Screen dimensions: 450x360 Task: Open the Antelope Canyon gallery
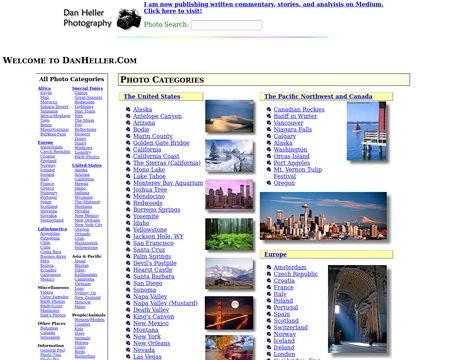coord(157,116)
